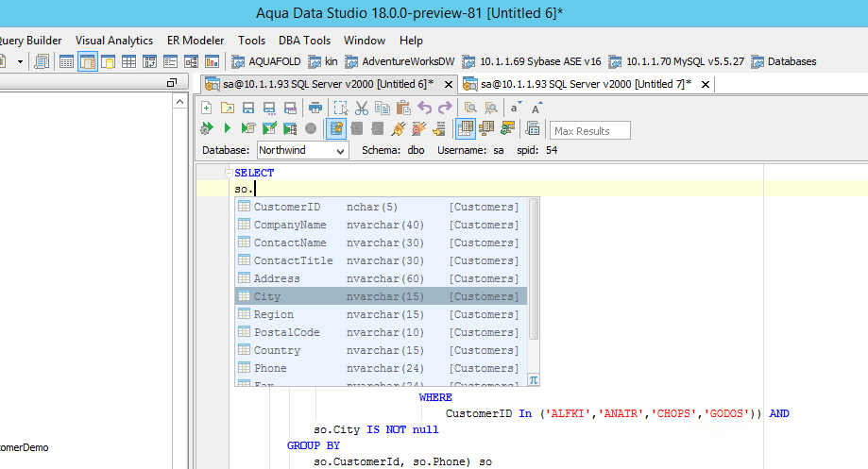Open the DBA Tools menu
The height and width of the screenshot is (469, 868).
pyautogui.click(x=304, y=41)
